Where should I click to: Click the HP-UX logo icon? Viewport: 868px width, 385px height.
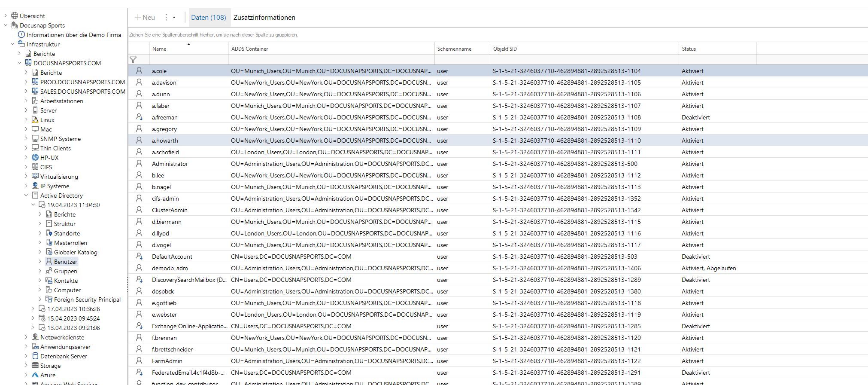pos(35,158)
